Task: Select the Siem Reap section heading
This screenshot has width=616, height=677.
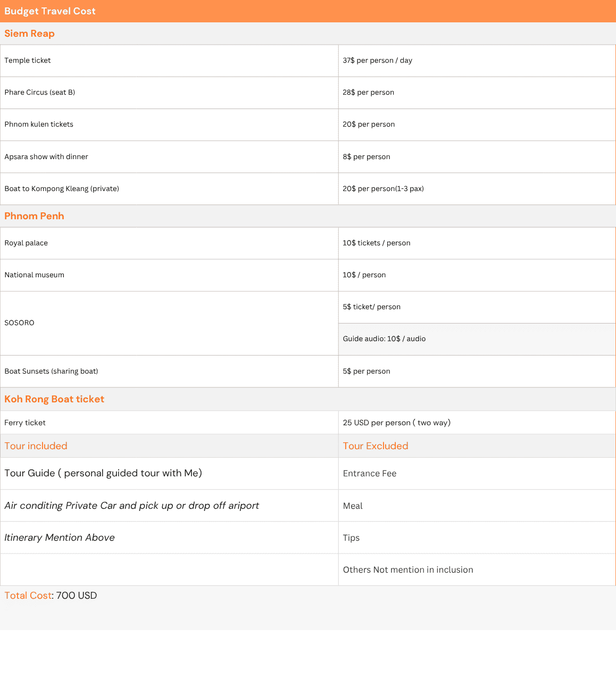Action: point(30,34)
